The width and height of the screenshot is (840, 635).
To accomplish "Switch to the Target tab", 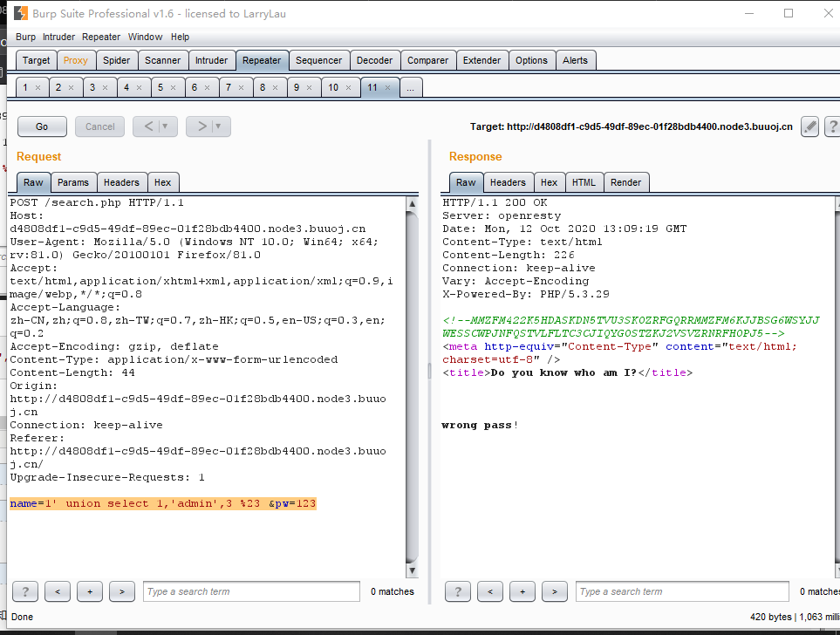I will (x=36, y=60).
